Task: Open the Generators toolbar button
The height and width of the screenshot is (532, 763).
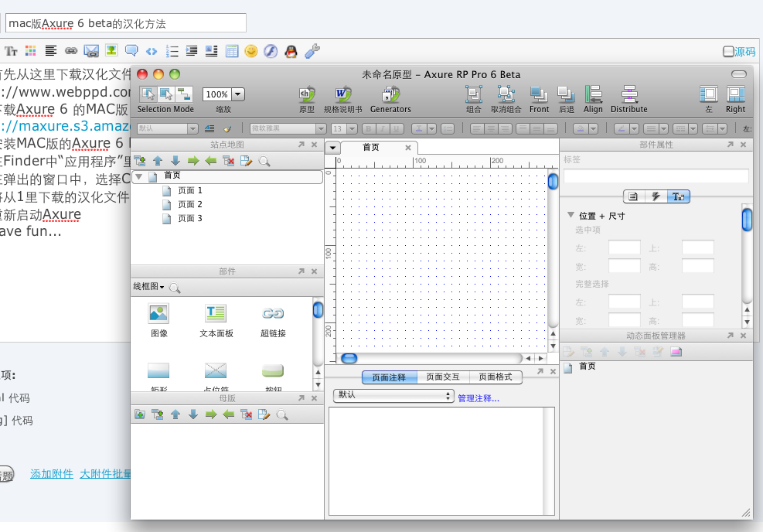Action: [390, 94]
